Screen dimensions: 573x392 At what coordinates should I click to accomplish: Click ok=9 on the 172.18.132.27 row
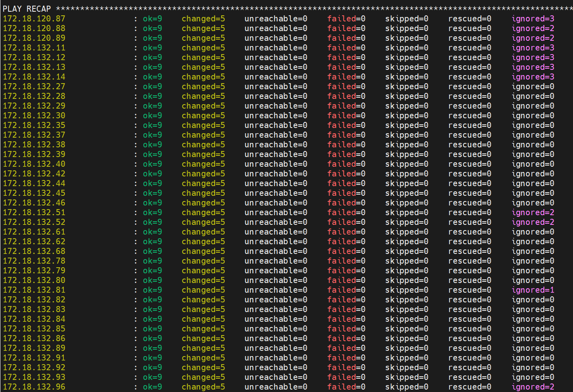[x=153, y=86]
